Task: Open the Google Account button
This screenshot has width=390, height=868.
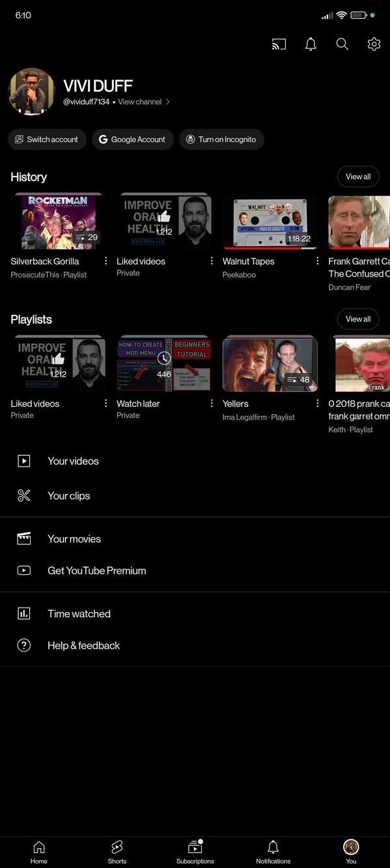Action: (x=133, y=139)
